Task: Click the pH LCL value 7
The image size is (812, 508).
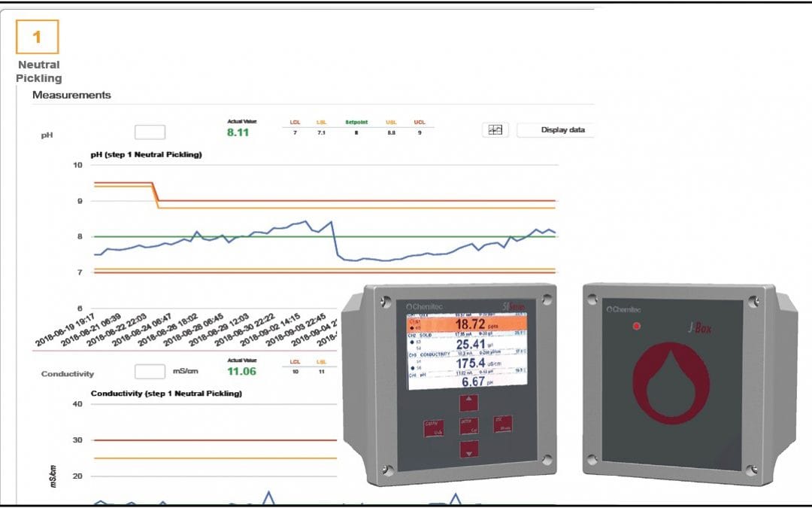Action: point(295,132)
